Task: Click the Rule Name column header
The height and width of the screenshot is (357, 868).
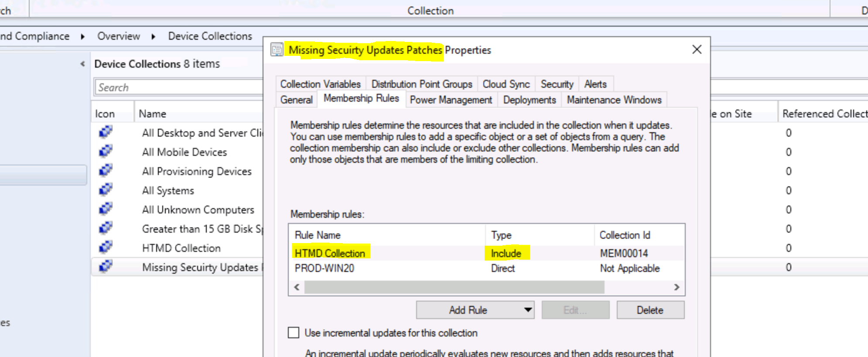Action: click(387, 235)
